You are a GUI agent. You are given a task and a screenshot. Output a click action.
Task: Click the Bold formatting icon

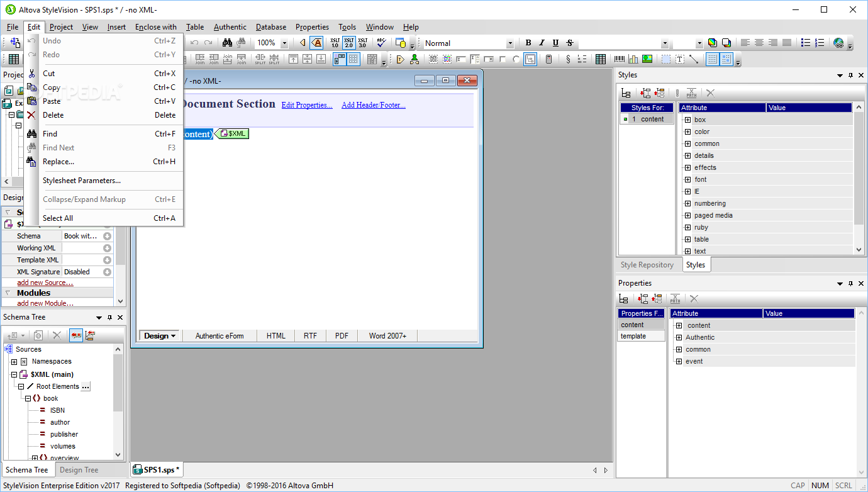(x=528, y=43)
